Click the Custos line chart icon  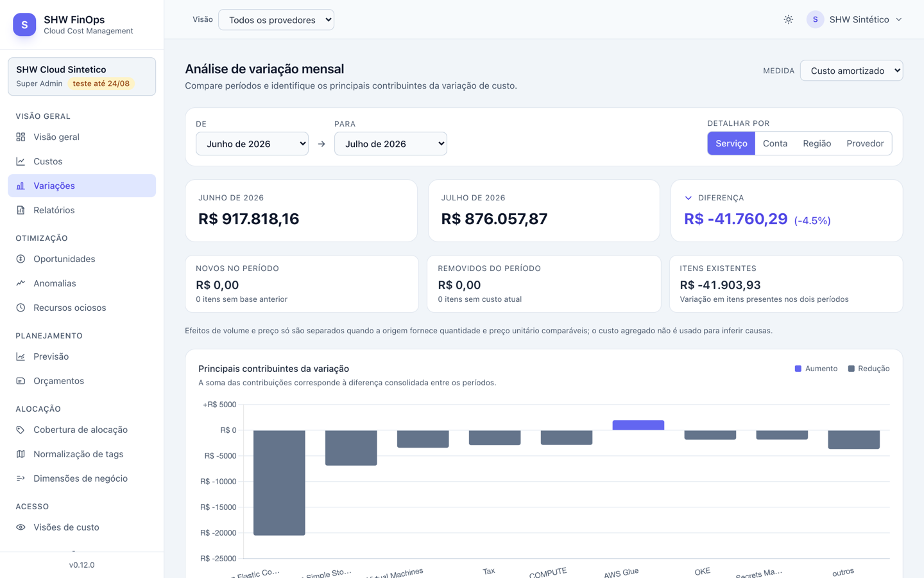point(21,161)
